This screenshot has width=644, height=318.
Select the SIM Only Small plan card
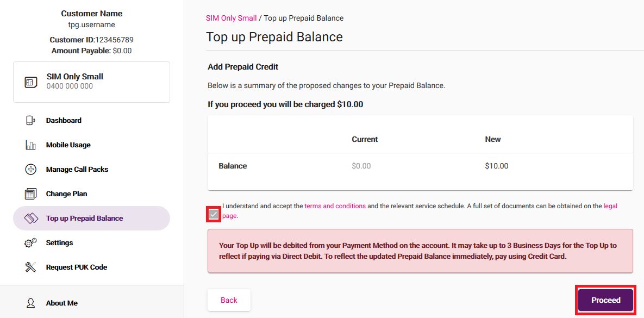91,82
